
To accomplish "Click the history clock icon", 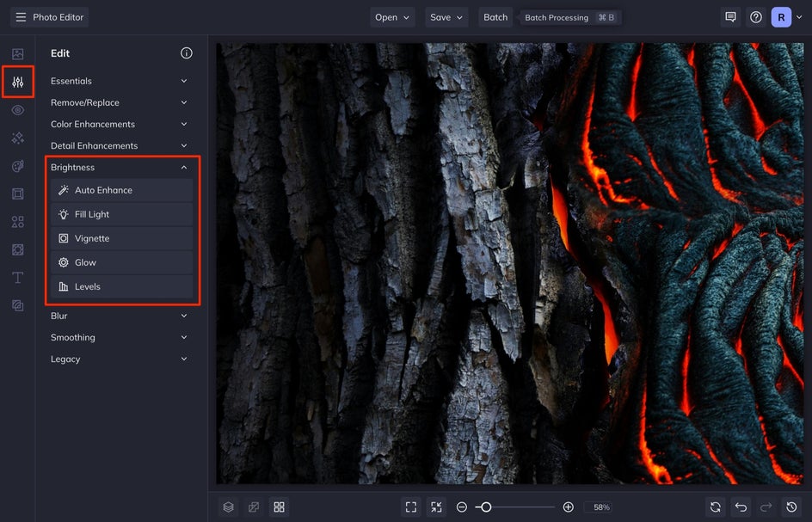I will click(x=791, y=507).
